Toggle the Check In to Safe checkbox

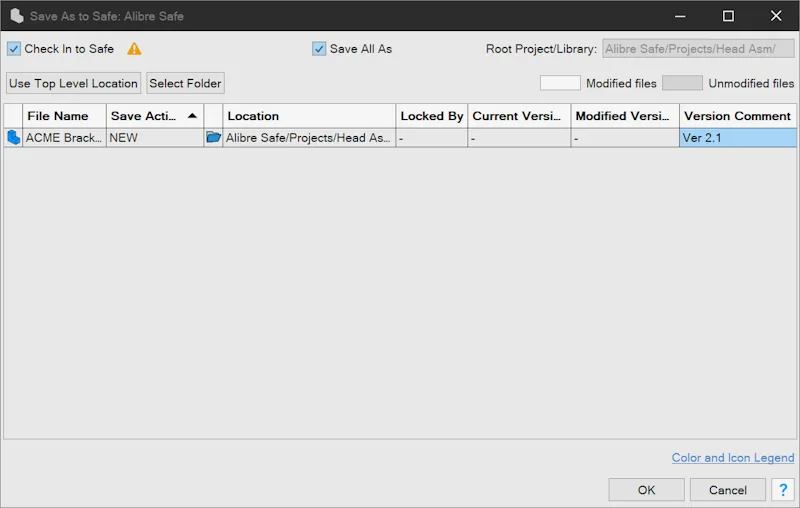click(14, 49)
